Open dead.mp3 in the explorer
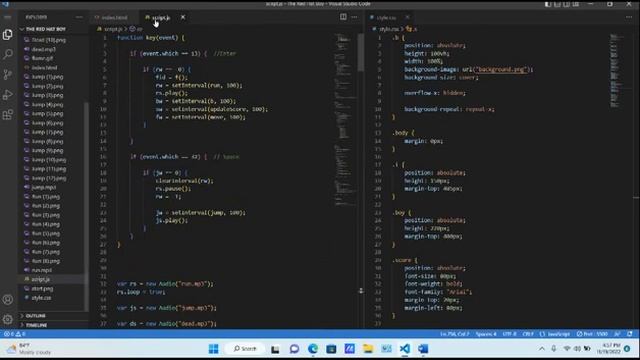 pos(44,49)
